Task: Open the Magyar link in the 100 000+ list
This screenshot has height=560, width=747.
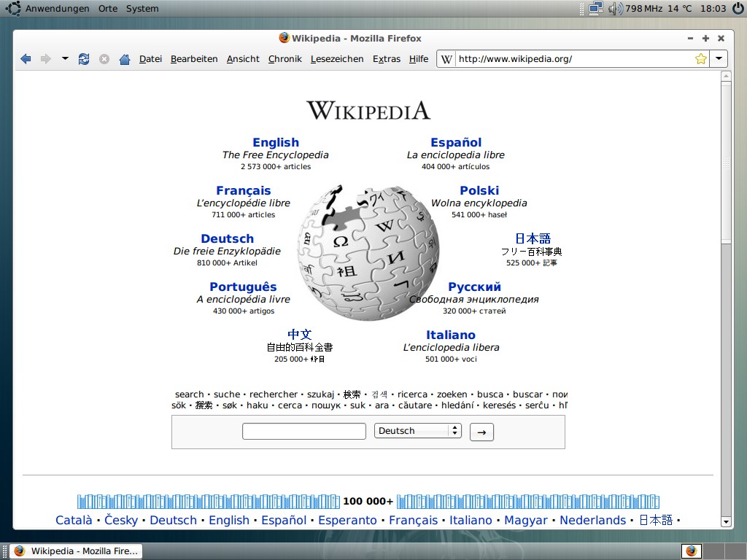Action: coord(526,520)
